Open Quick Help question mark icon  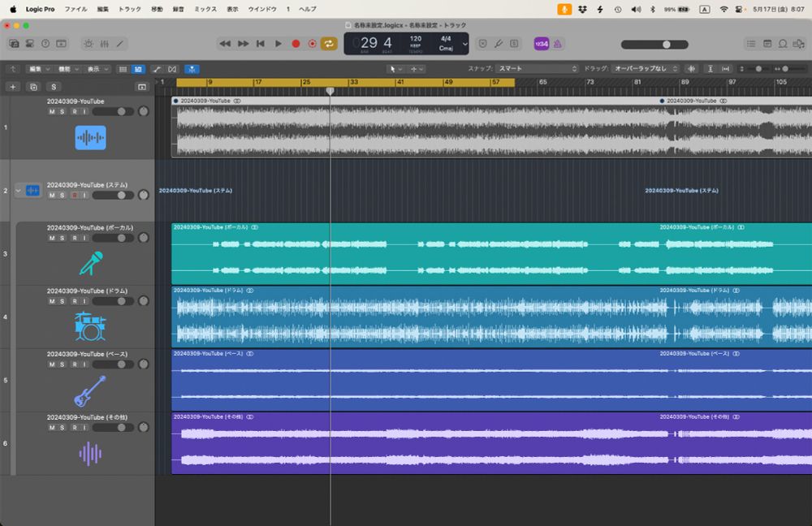(x=45, y=44)
